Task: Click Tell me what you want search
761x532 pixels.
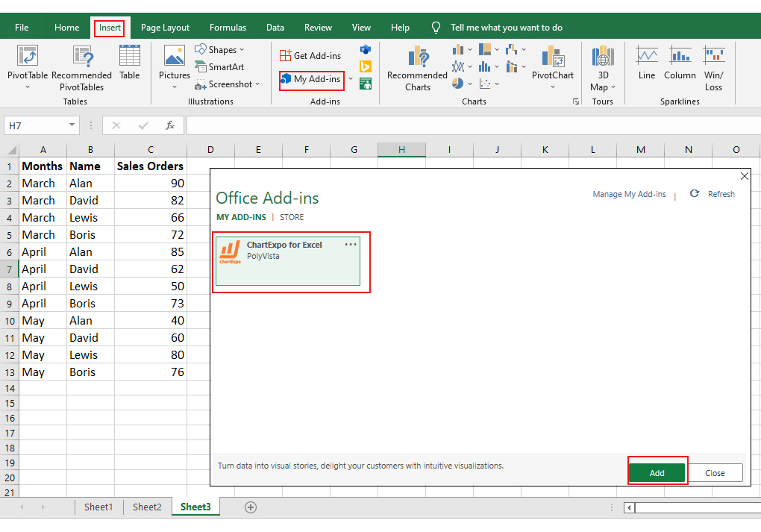Action: 506,28
